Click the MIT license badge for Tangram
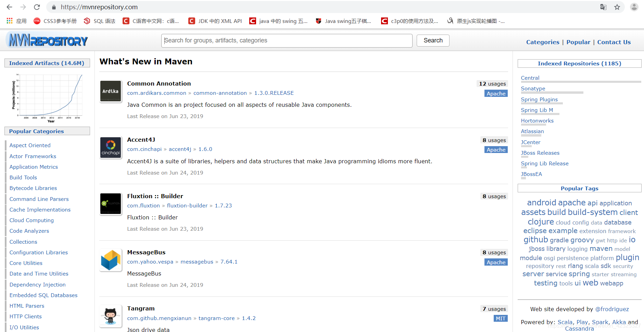 (501, 318)
